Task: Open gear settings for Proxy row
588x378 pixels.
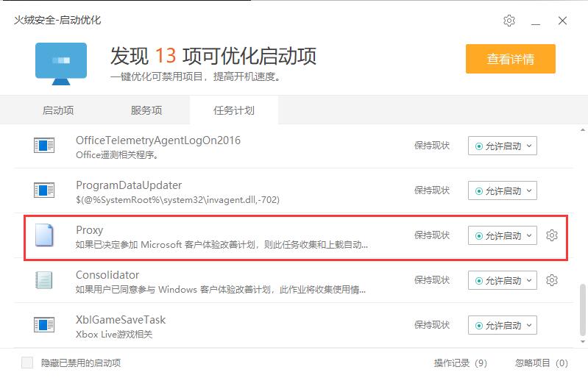Action: pyautogui.click(x=552, y=235)
